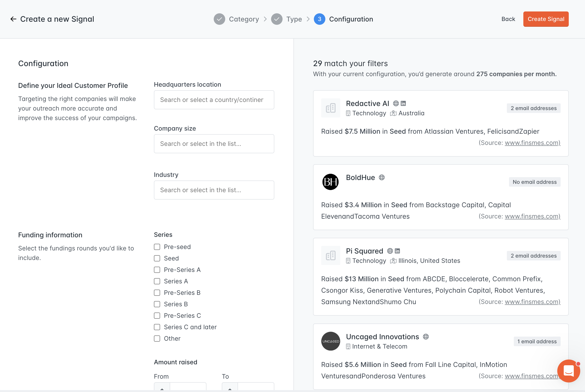The width and height of the screenshot is (585, 392).
Task: Click Pi Squared 2 email addresses badge
Action: (x=533, y=256)
